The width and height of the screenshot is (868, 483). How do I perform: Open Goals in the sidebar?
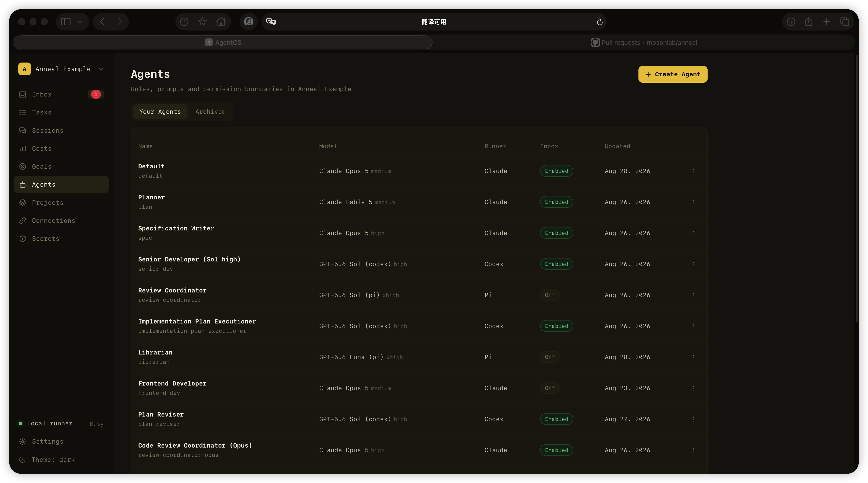61,166
